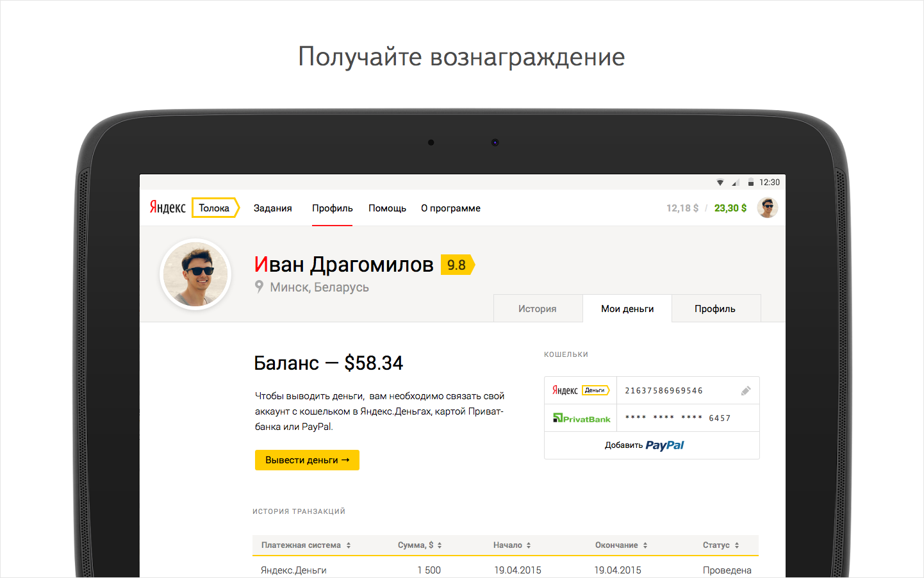This screenshot has height=578, width=924.
Task: Click Добавить PayPal link
Action: 645,445
